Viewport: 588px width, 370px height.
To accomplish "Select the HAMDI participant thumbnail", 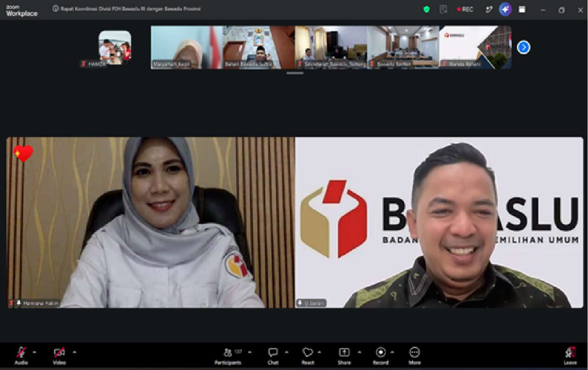I will coord(115,48).
